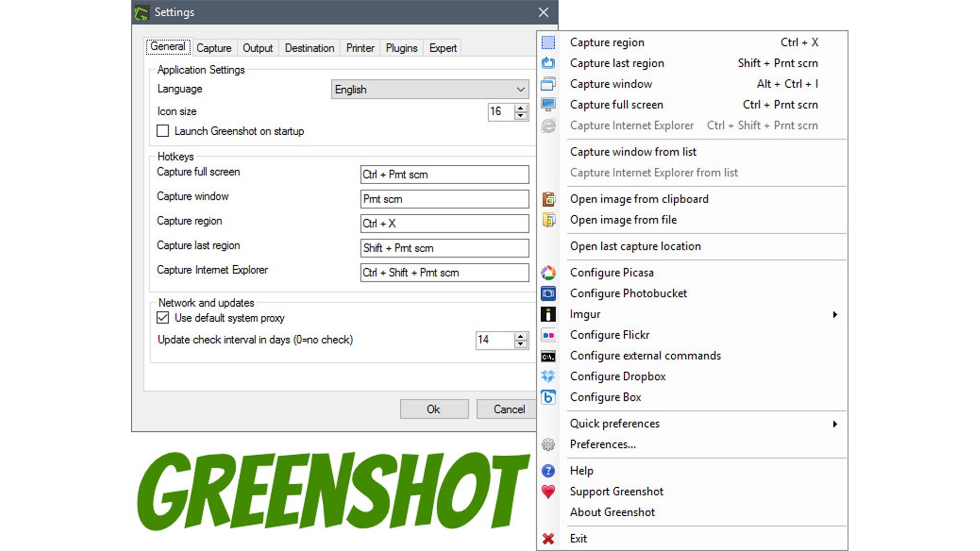
Task: Click the Preferences gear icon
Action: pos(548,444)
